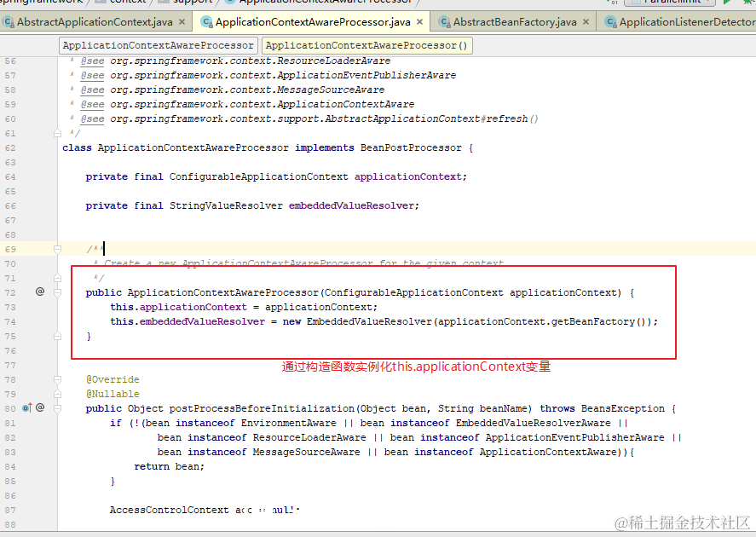Click 'return bean;' statement on line 84
Screen dimensions: 756x537
(170, 466)
